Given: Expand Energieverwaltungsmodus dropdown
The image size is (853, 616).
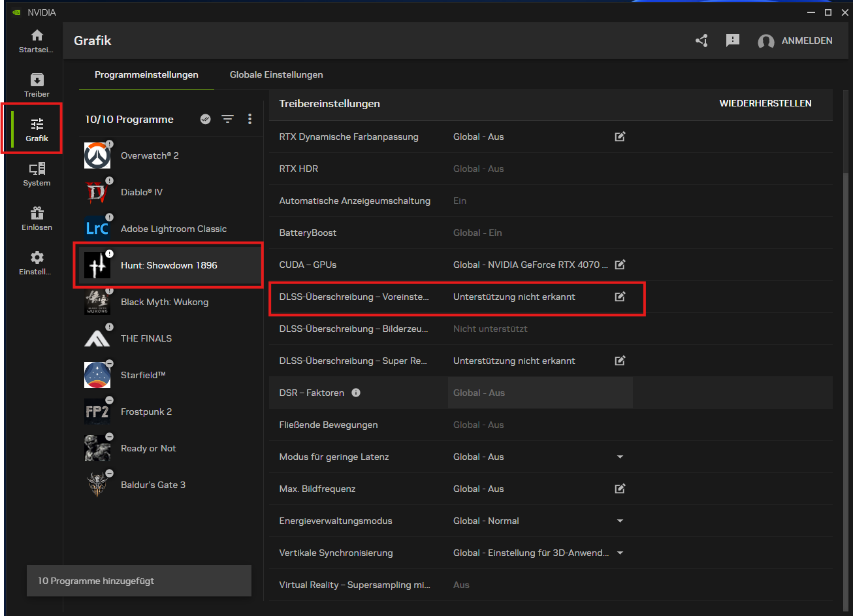Looking at the screenshot, I should [620, 521].
